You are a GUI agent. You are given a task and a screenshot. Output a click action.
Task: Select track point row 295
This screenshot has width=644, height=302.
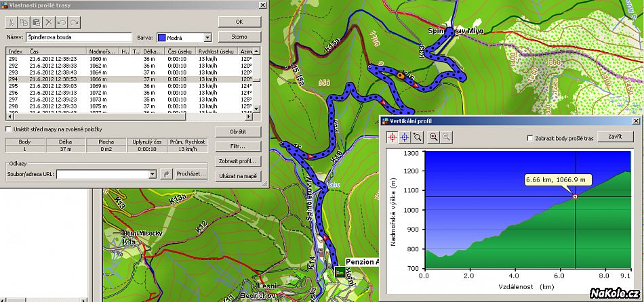129,86
